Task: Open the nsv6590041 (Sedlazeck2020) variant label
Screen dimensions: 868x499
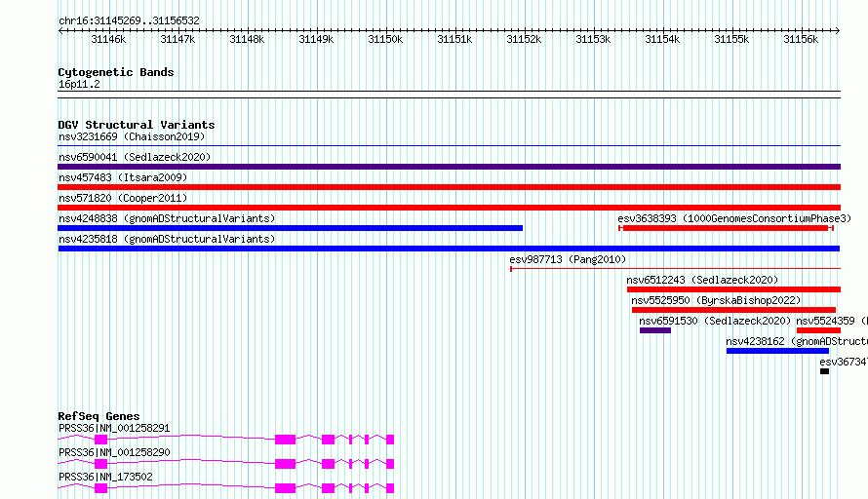Action: [x=135, y=157]
